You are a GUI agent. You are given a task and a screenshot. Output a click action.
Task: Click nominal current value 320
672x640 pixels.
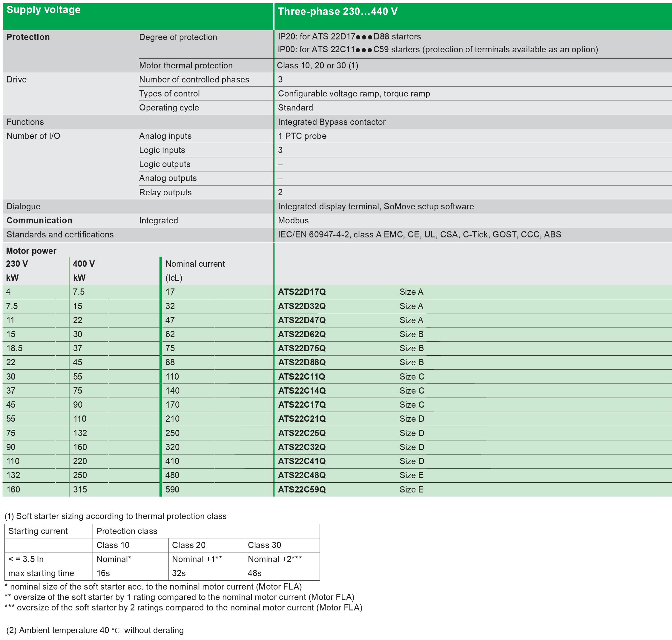point(172,447)
